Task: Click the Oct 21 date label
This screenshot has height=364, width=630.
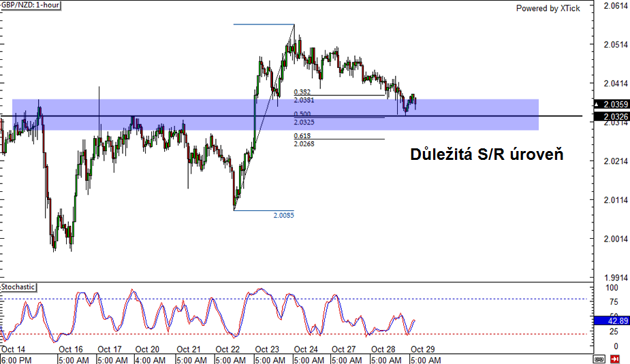Action: pyautogui.click(x=189, y=349)
